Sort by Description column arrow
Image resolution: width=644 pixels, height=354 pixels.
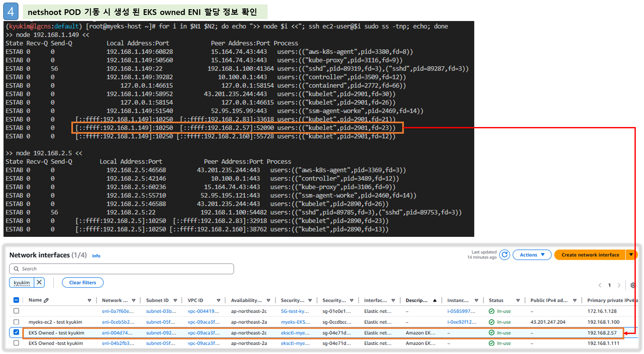coord(435,300)
